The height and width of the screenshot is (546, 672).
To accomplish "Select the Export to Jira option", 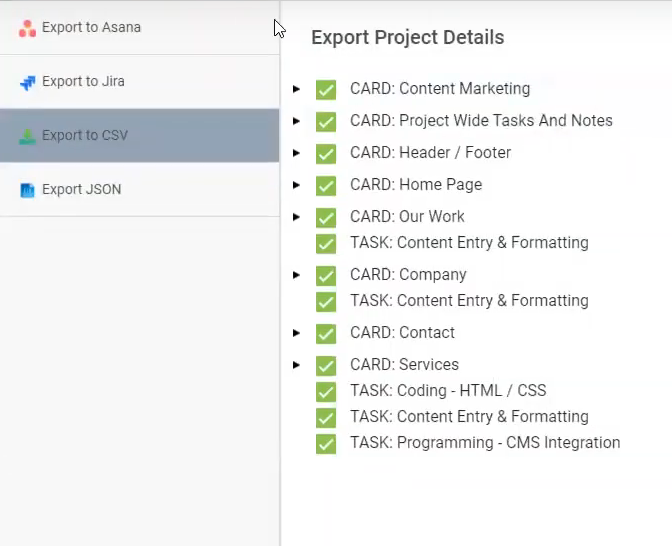I will [x=140, y=81].
